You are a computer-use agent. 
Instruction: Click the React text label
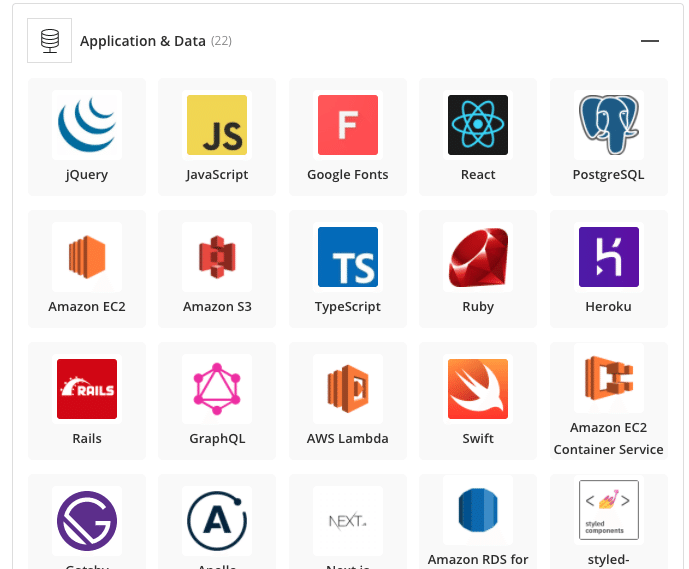click(x=478, y=175)
